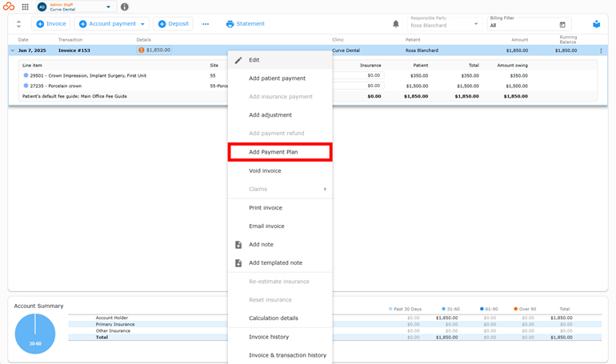Click the Past 30 Days legend dot

pyautogui.click(x=390, y=309)
